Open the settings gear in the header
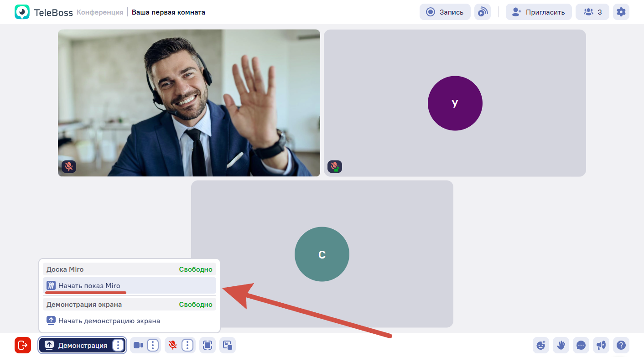The height and width of the screenshot is (357, 644). [621, 12]
